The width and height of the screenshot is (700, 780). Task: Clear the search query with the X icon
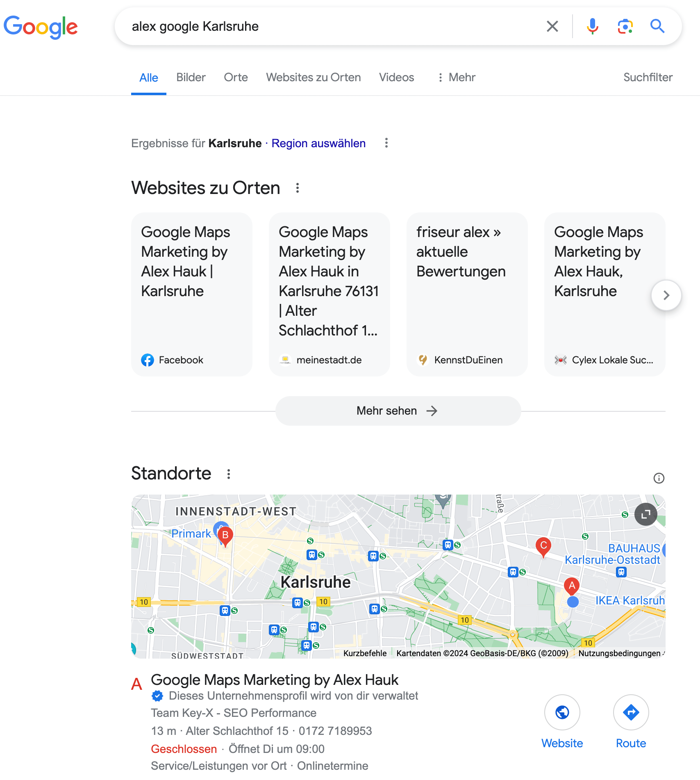coord(552,26)
